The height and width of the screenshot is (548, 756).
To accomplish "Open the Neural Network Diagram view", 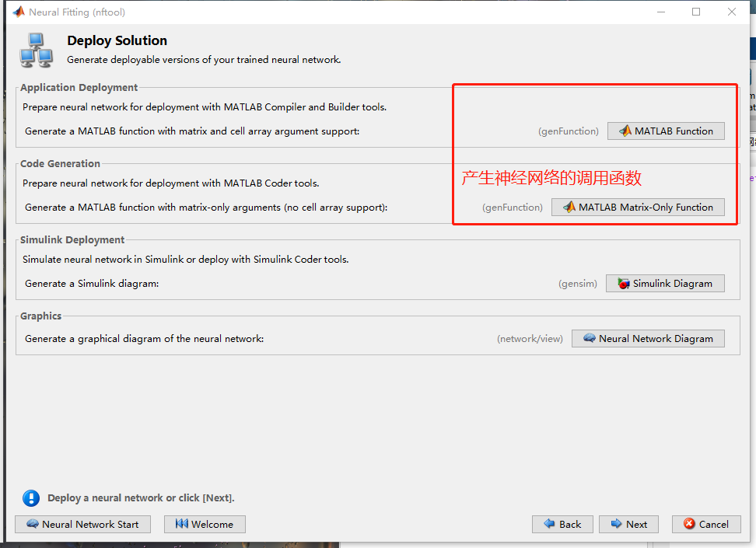I will (x=648, y=338).
